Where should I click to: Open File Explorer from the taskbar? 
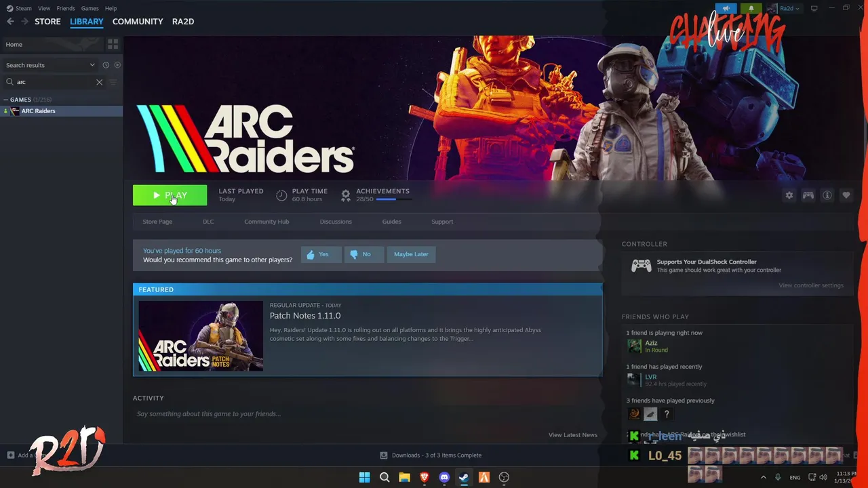404,477
